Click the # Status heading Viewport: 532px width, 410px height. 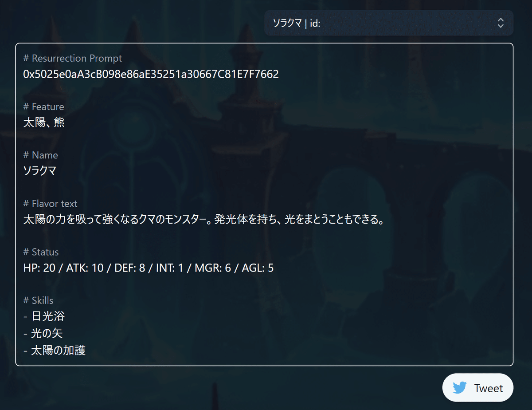(41, 252)
